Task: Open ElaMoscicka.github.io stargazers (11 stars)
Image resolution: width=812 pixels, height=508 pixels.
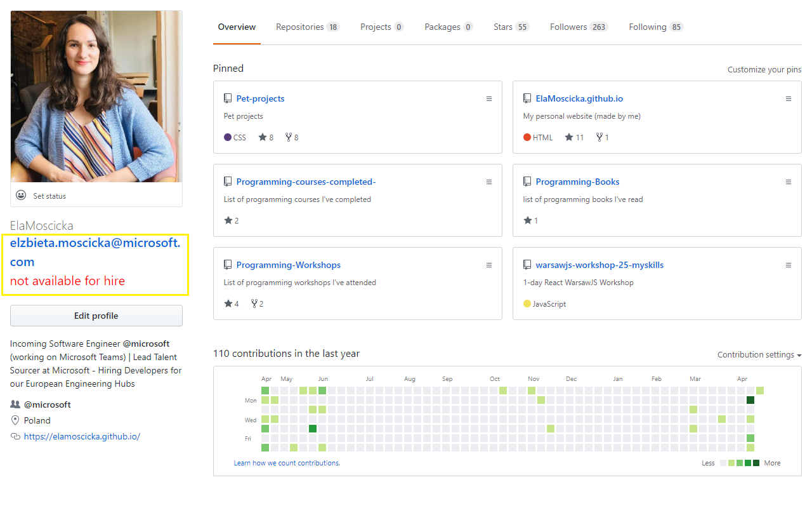Action: click(x=574, y=137)
